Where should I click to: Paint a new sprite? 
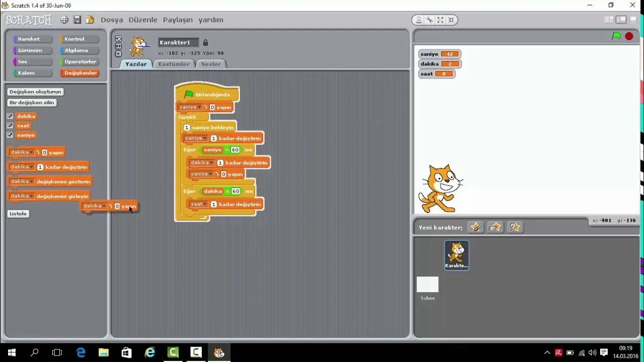[x=475, y=227]
